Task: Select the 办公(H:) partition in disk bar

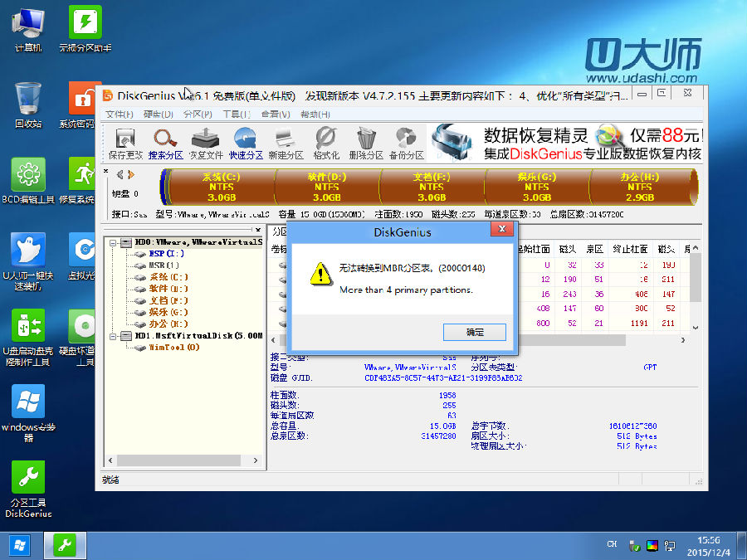Action: [640, 187]
